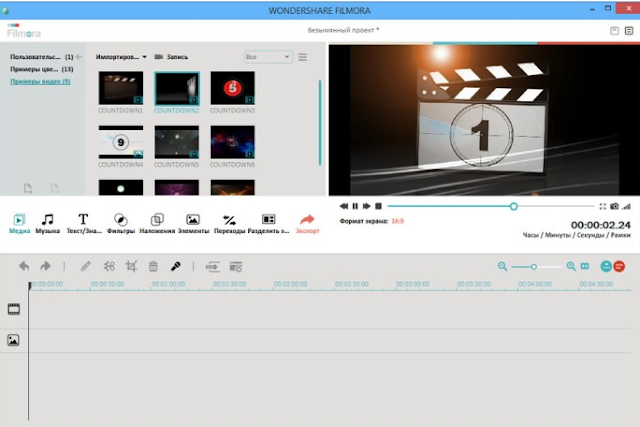This screenshot has width=640, height=427.
Task: Open the Музыка (Music) tab
Action: pyautogui.click(x=47, y=223)
